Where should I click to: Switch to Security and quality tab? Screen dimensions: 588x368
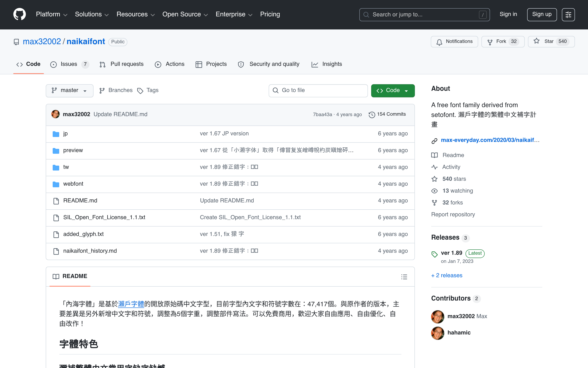click(268, 64)
